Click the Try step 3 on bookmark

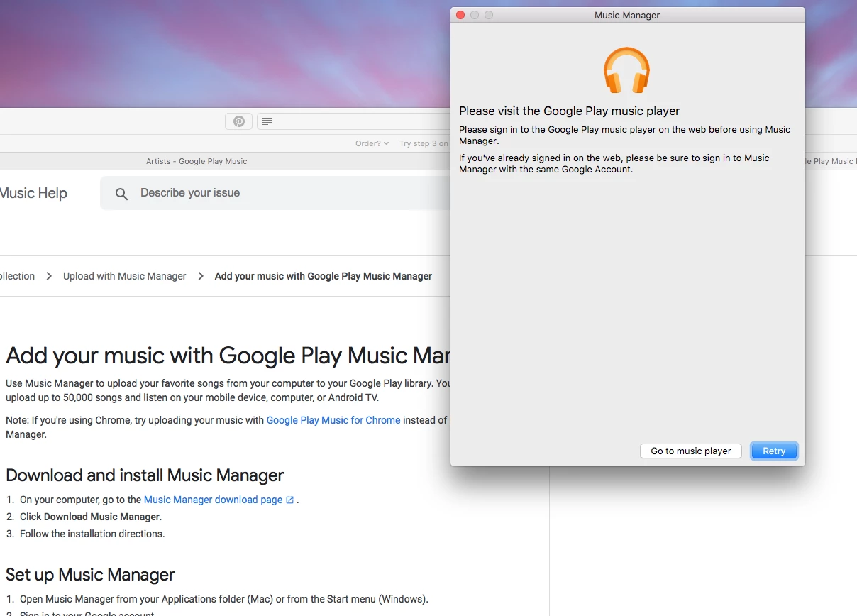424,143
